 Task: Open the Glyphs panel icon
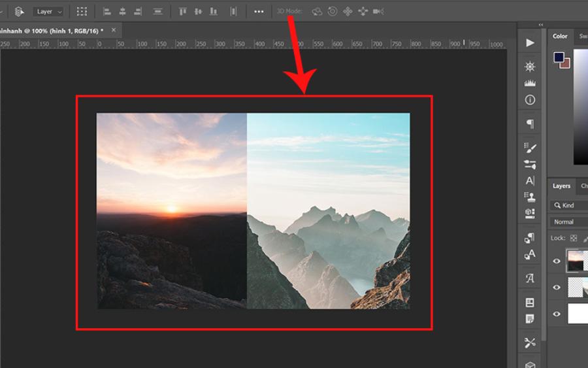click(x=530, y=278)
